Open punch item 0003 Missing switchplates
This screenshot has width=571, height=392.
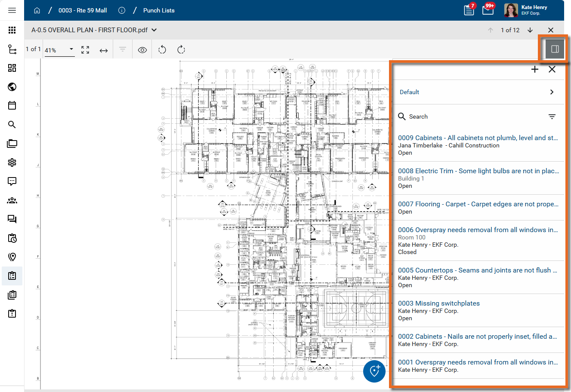coord(438,303)
